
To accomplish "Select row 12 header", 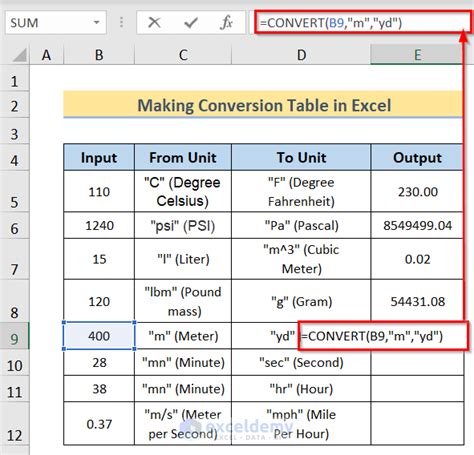I will (14, 424).
